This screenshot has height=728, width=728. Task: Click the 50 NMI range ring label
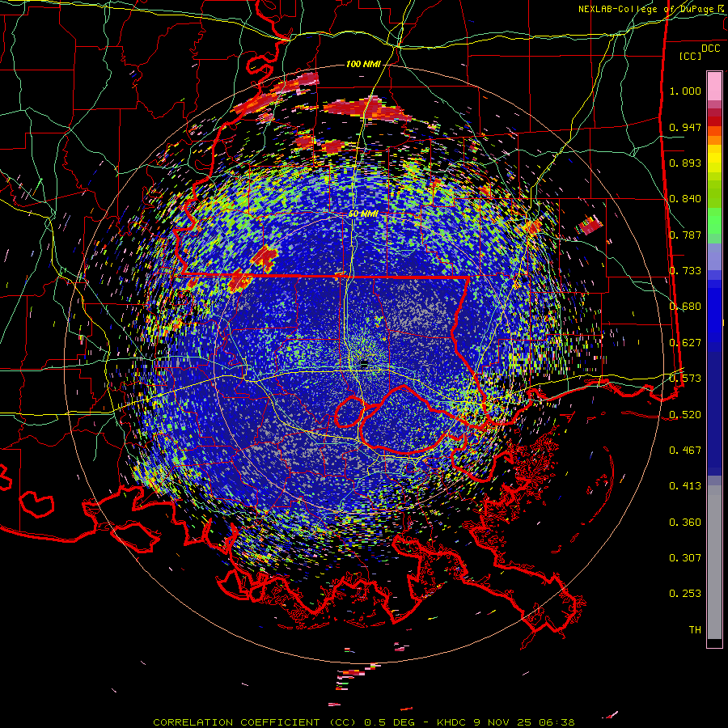[x=363, y=214]
